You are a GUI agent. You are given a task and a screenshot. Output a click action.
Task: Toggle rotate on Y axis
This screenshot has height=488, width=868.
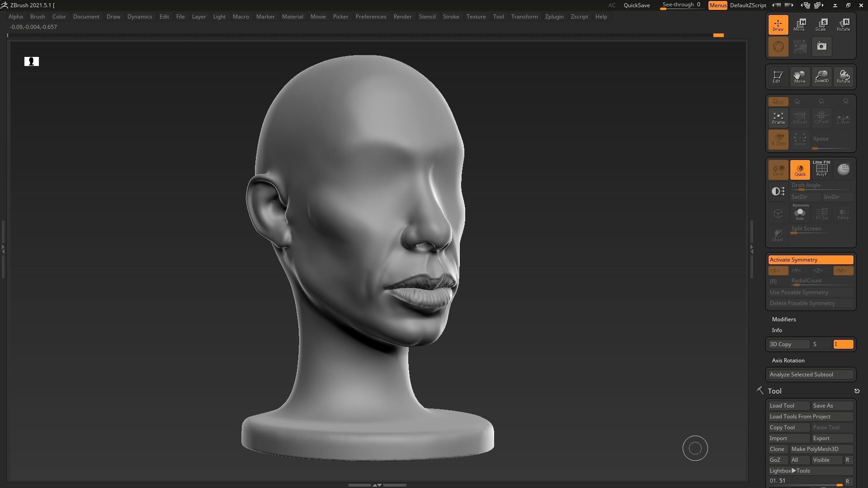pos(821,102)
